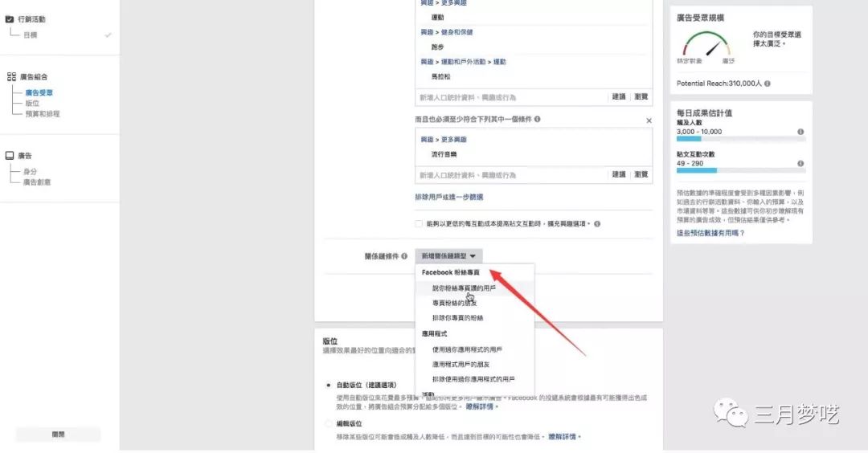Click info icon beside 觸及人數 estimate

(800, 132)
